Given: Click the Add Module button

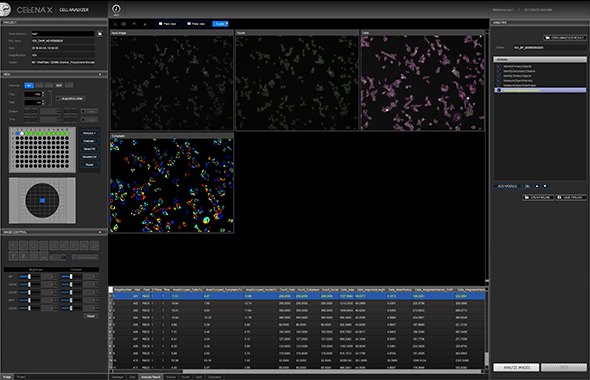Looking at the screenshot, I should pos(508,186).
